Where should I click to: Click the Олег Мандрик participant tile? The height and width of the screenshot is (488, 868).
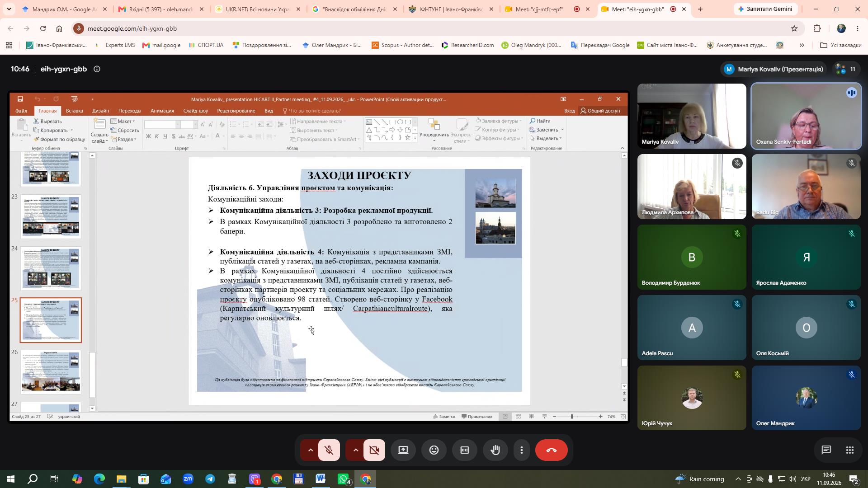click(806, 398)
